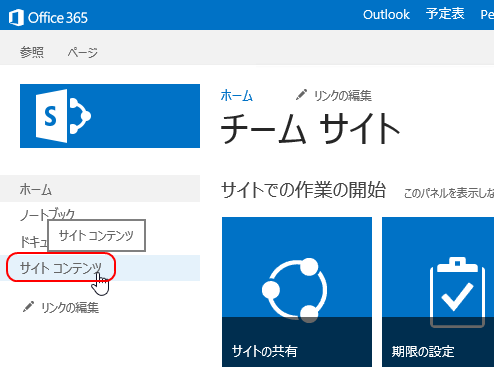This screenshot has height=370, width=494.
Task: Click the このパネルを表示しない link
Action: (449, 193)
